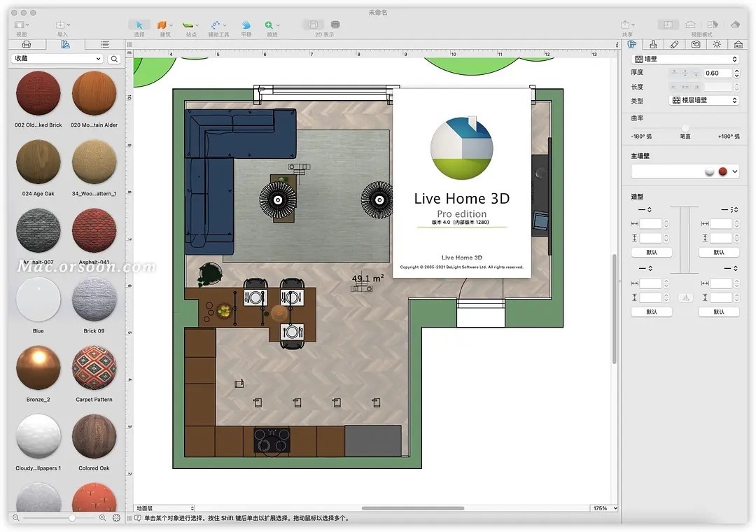The image size is (756, 532).
Task: Switch to the furniture library sofa tab
Action: tap(27, 44)
